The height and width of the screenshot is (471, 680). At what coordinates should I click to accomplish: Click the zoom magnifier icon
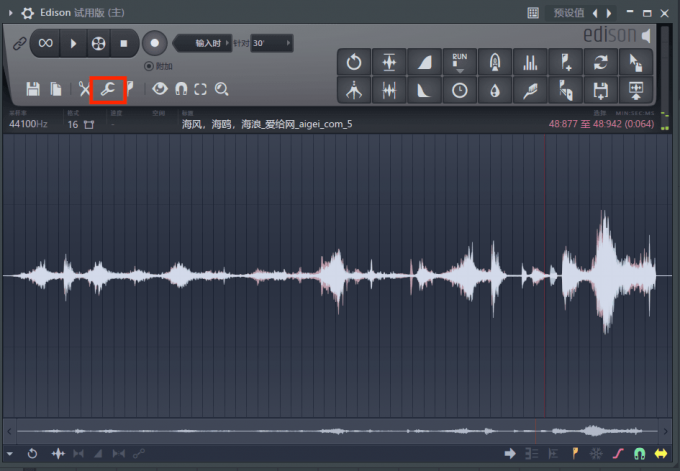tap(222, 89)
